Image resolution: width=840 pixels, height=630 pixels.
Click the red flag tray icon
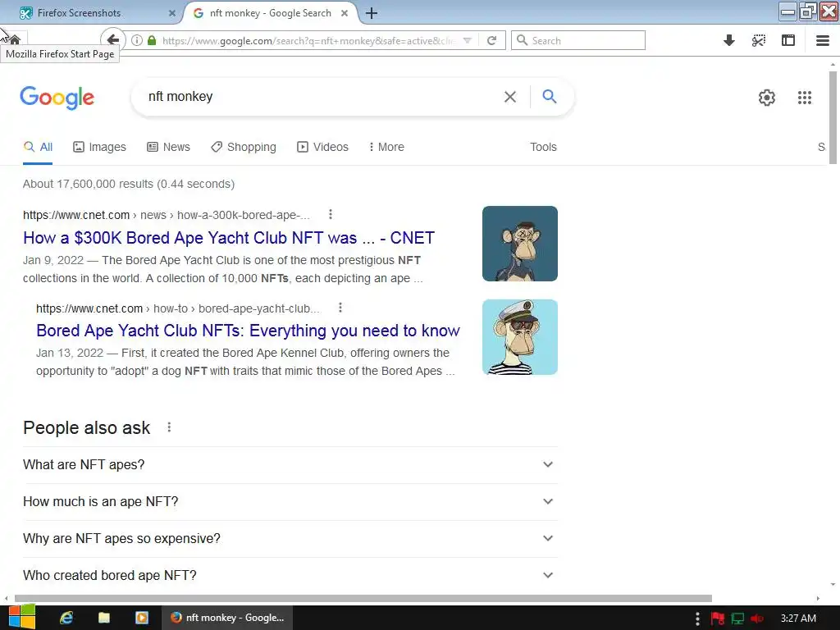(x=717, y=619)
